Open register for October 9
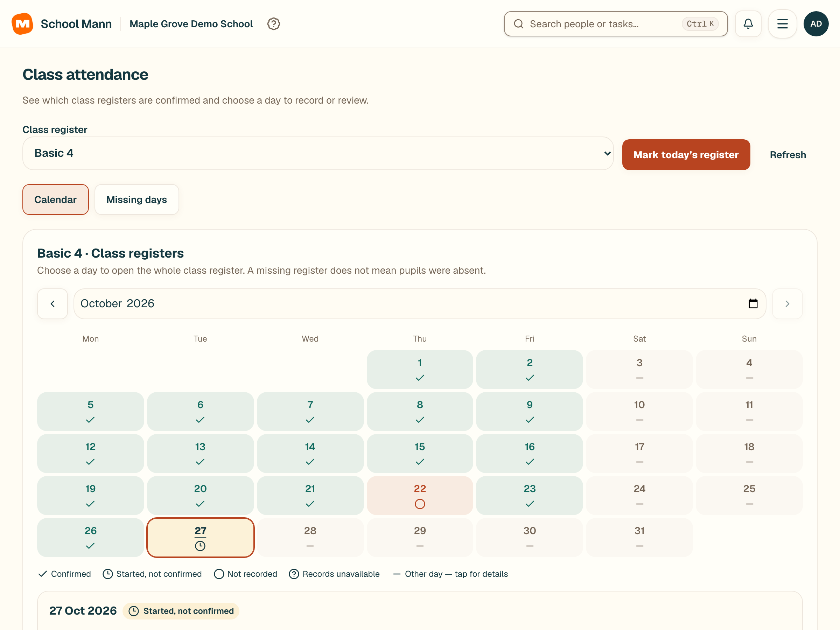Viewport: 840px width, 630px height. pyautogui.click(x=529, y=412)
